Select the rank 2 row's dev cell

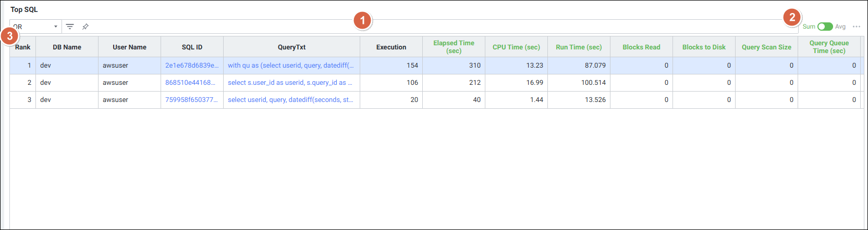point(46,83)
